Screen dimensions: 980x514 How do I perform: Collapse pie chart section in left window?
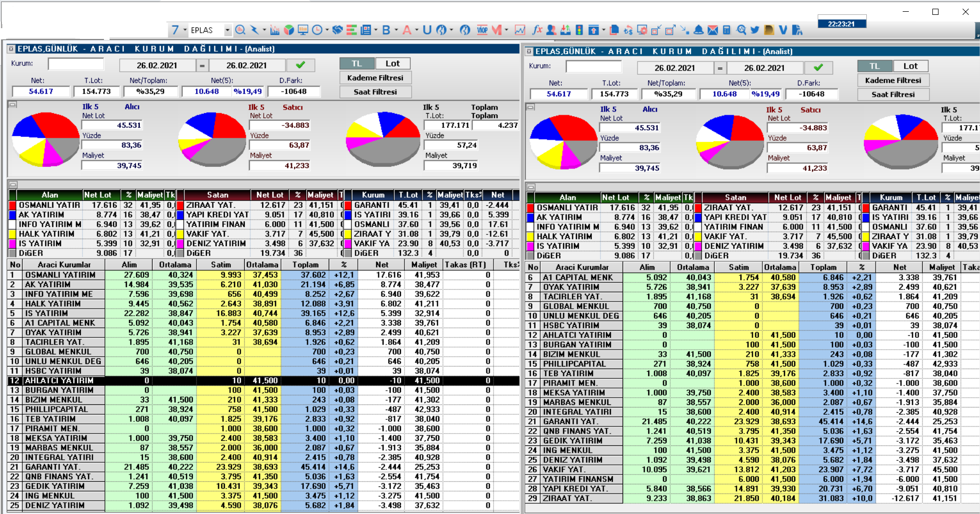13,104
